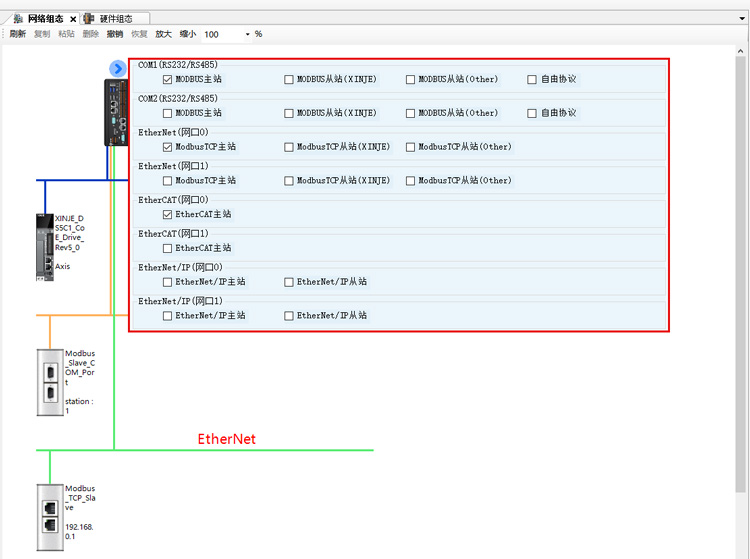Close the 网络组态 tab

tap(73, 19)
